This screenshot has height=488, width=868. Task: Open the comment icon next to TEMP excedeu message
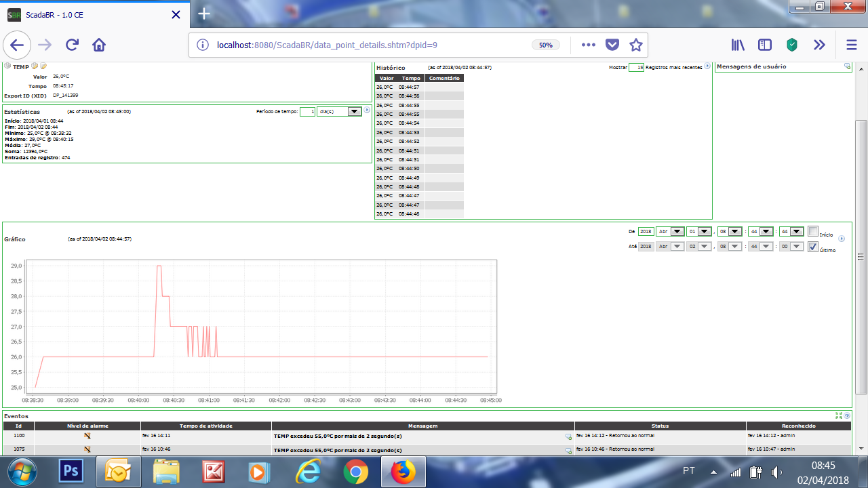click(x=570, y=436)
